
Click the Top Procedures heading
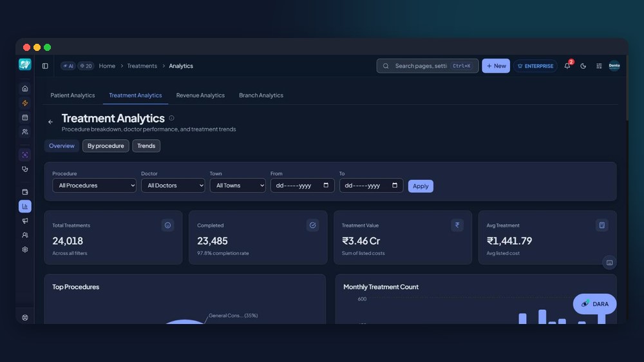pos(75,287)
